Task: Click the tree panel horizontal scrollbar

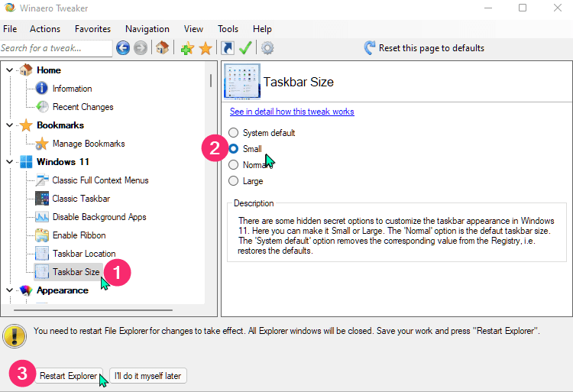Action: pyautogui.click(x=93, y=310)
